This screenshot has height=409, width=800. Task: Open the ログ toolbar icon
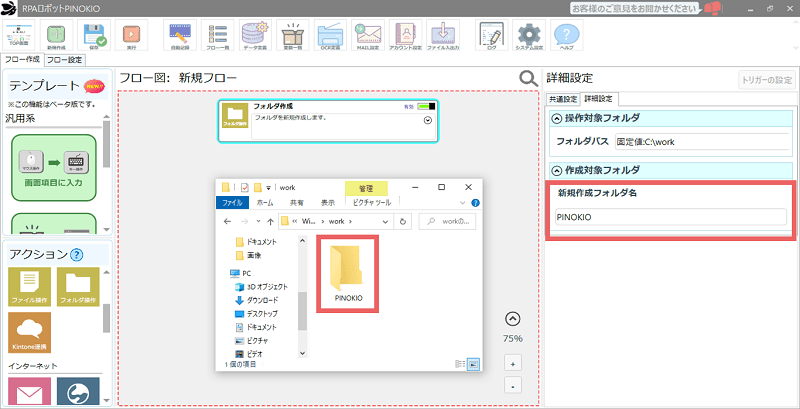click(x=491, y=35)
